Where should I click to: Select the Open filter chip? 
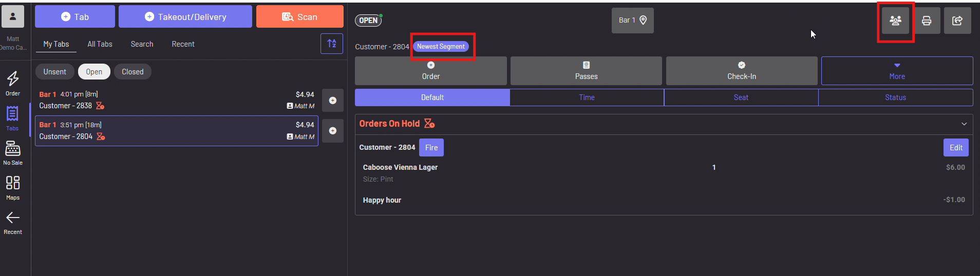click(x=94, y=72)
